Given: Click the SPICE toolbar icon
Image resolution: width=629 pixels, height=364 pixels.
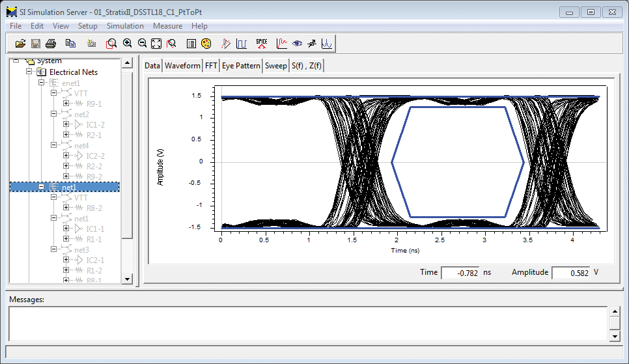Looking at the screenshot, I should click(262, 44).
